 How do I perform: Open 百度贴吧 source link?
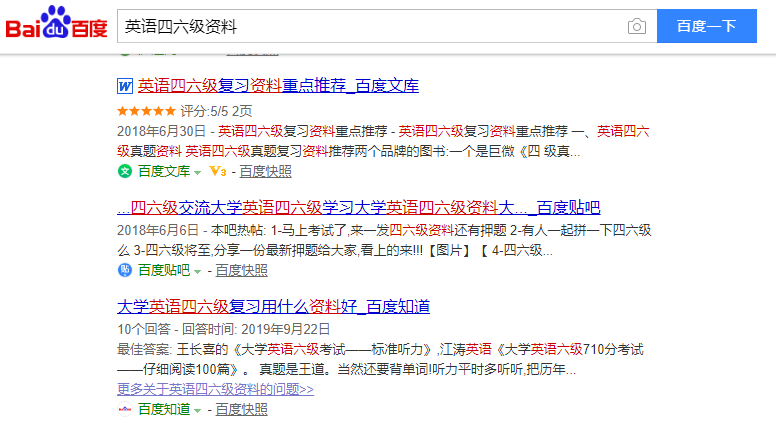point(164,270)
